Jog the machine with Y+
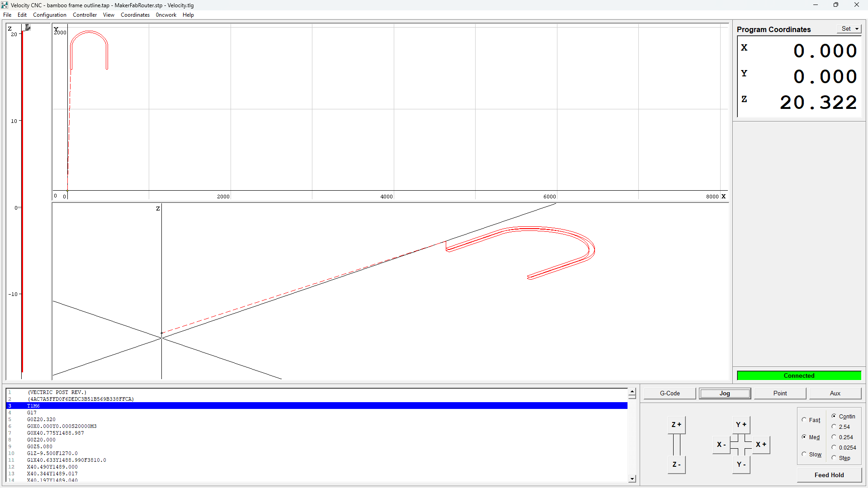The image size is (868, 488). pyautogui.click(x=741, y=425)
